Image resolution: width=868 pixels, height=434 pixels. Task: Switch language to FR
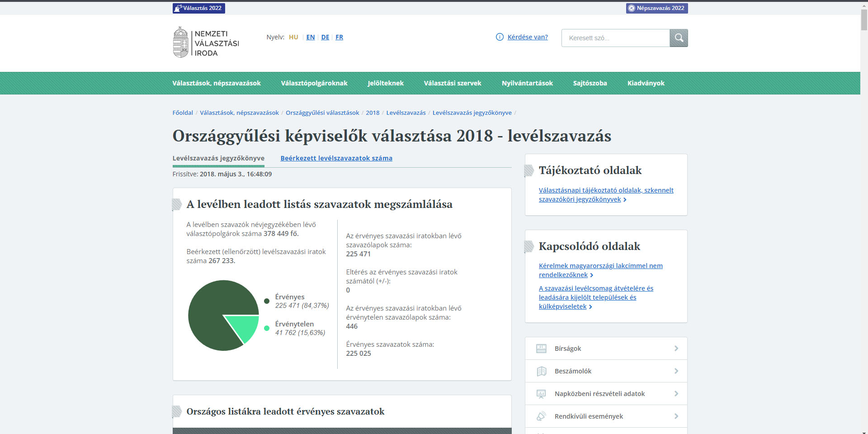click(x=339, y=37)
